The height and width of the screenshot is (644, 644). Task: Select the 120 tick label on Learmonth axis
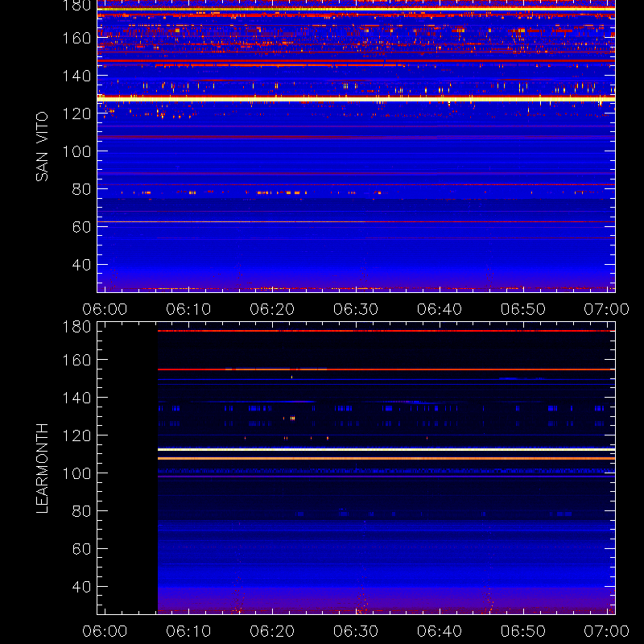76,436
